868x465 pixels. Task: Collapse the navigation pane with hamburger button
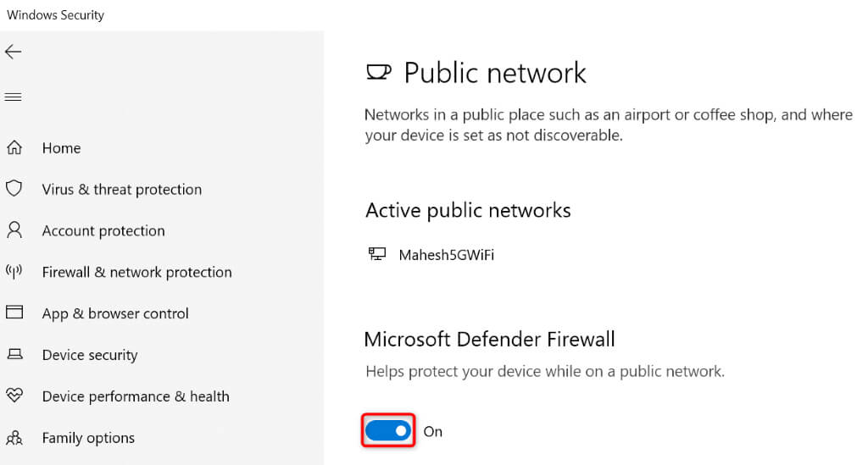(13, 97)
